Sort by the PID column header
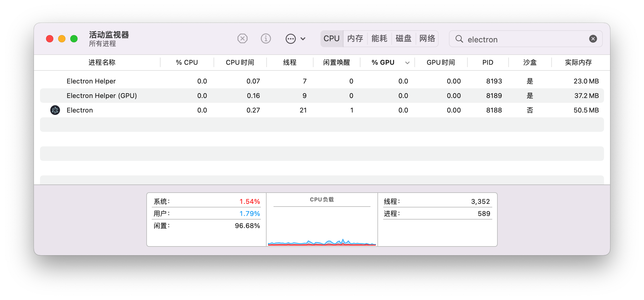This screenshot has height=300, width=644. coord(488,62)
